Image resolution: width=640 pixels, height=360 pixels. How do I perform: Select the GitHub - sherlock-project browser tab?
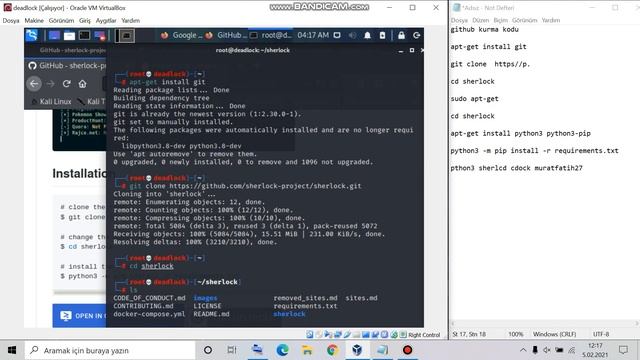point(67,65)
